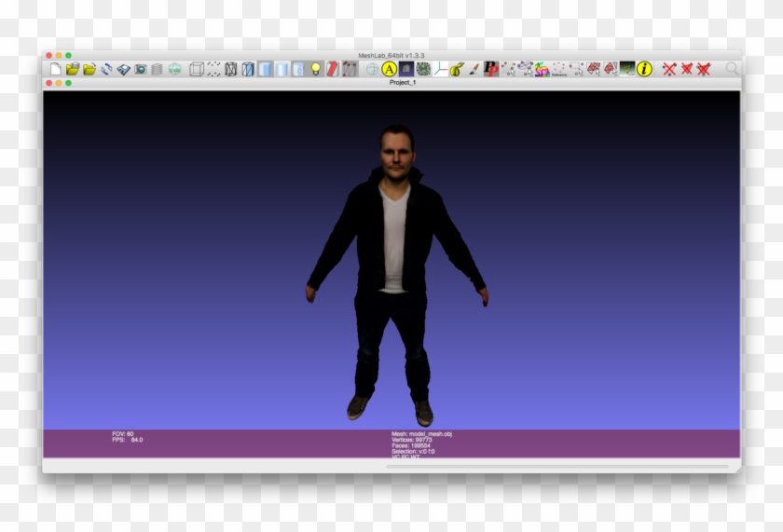Click the Selection: v:0 f:0 label
Image resolution: width=783 pixels, height=532 pixels.
pos(413,452)
